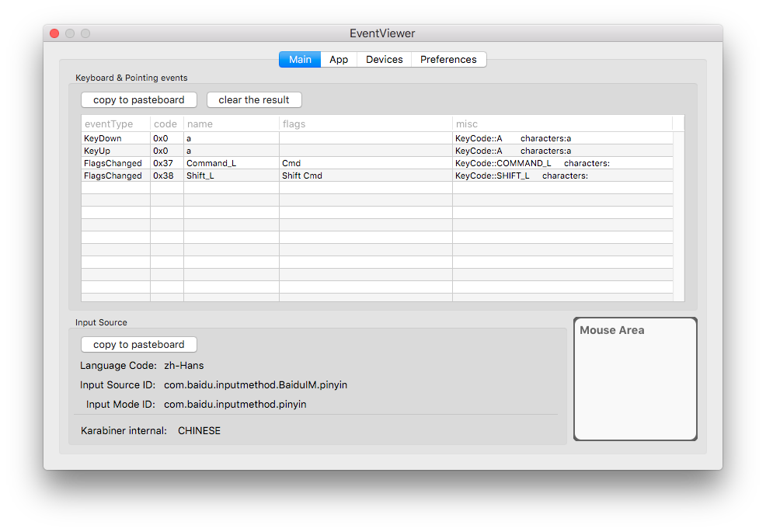
Task: Open the Devices tab
Action: 384,60
